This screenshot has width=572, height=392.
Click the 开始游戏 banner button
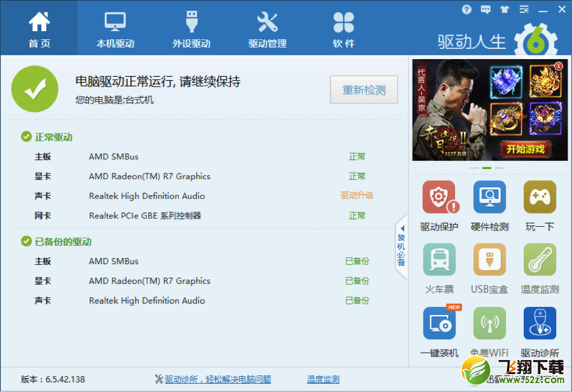[526, 149]
